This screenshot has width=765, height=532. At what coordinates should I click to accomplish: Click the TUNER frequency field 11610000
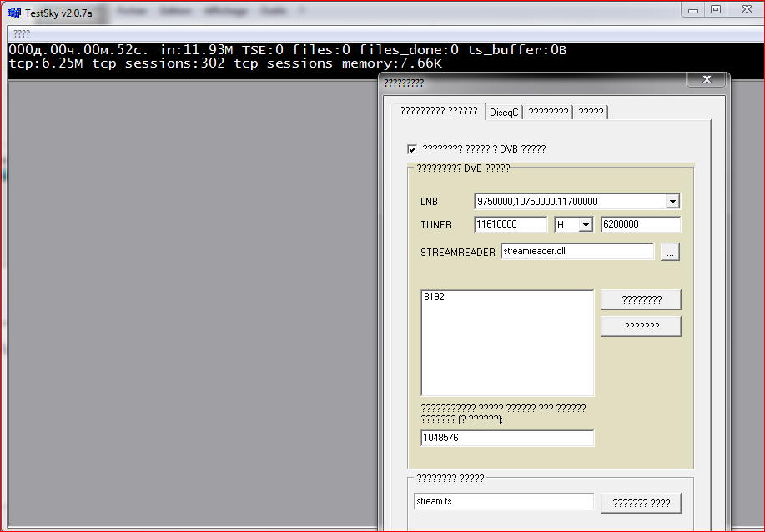tap(510, 225)
